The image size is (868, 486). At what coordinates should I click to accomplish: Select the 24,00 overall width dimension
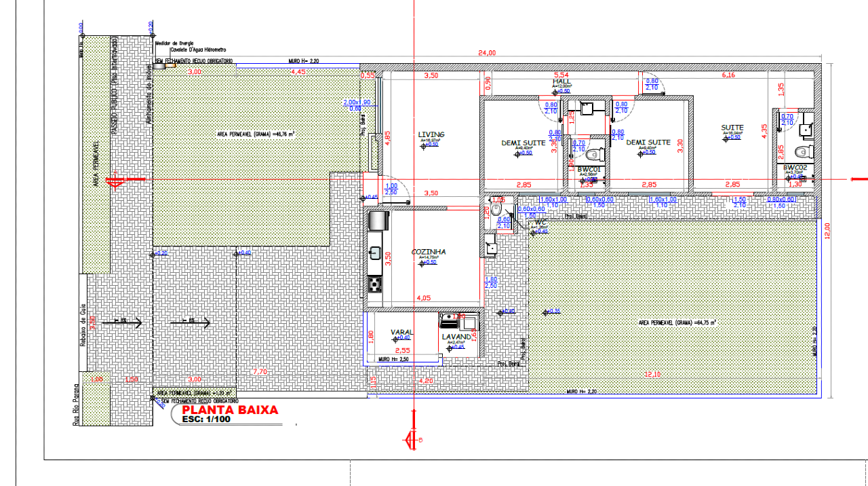pos(487,53)
